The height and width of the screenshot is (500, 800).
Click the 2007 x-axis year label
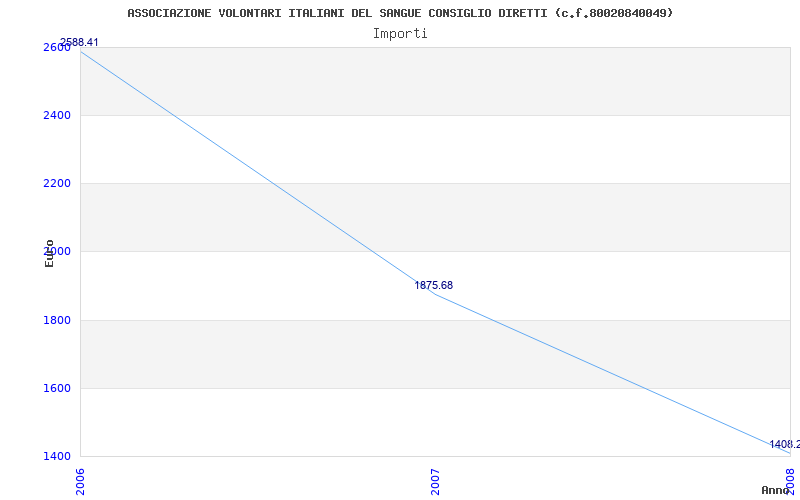pos(435,482)
